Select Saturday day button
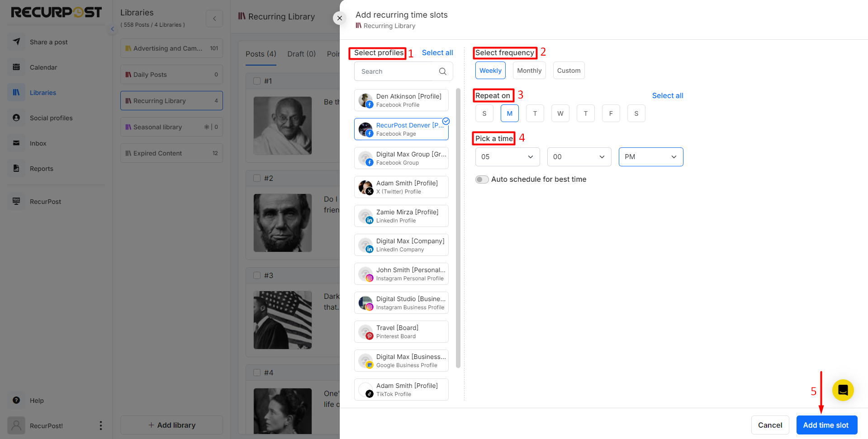 click(x=636, y=113)
